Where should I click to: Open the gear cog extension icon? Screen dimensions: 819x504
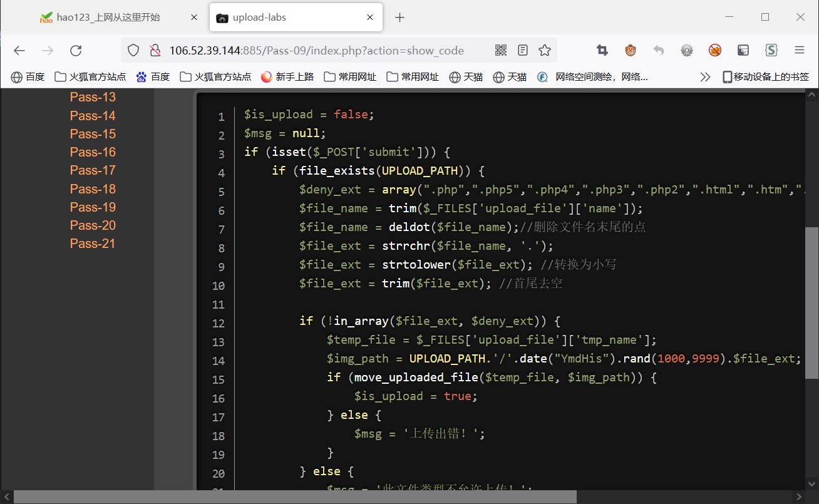pyautogui.click(x=687, y=51)
